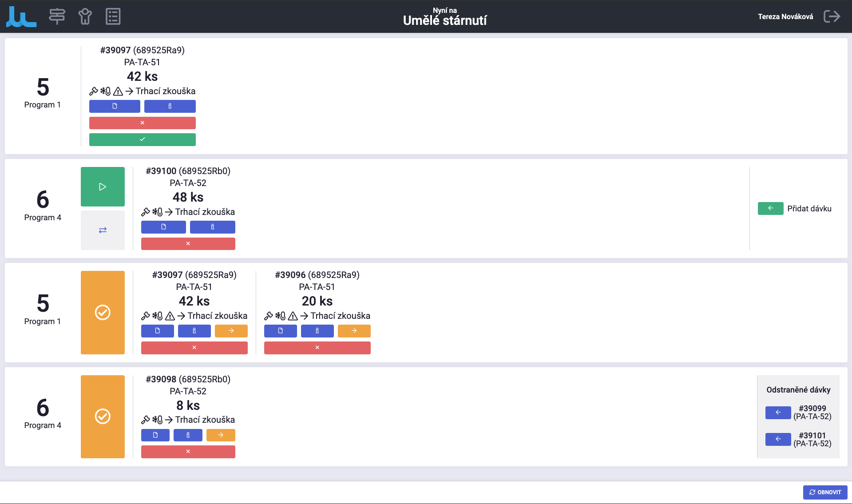Restore removed batch #39099

pos(778,413)
